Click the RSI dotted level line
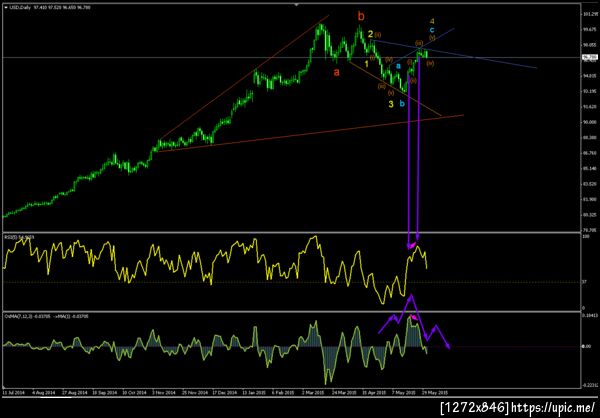 coord(291,282)
